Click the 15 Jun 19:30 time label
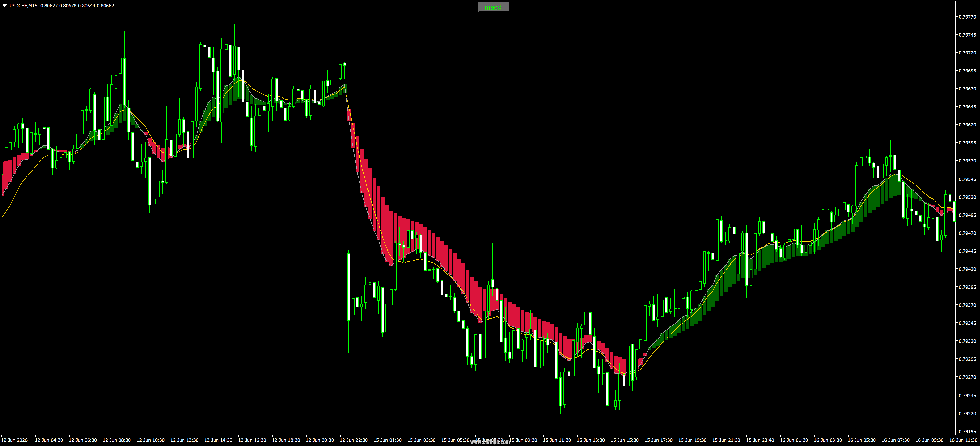Viewport: 980px width, 446px height. tap(692, 440)
